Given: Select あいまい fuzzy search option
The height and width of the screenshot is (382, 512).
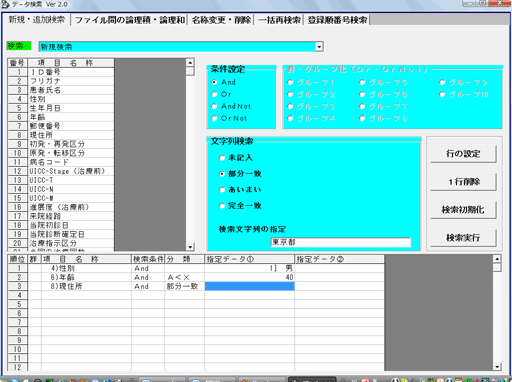Looking at the screenshot, I should pos(240,190).
